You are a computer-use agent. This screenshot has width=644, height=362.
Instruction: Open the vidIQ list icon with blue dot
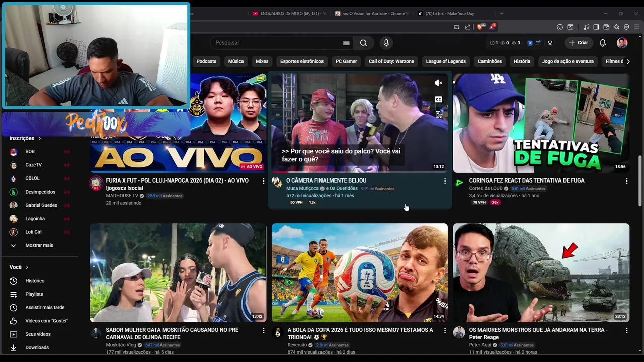[538, 43]
